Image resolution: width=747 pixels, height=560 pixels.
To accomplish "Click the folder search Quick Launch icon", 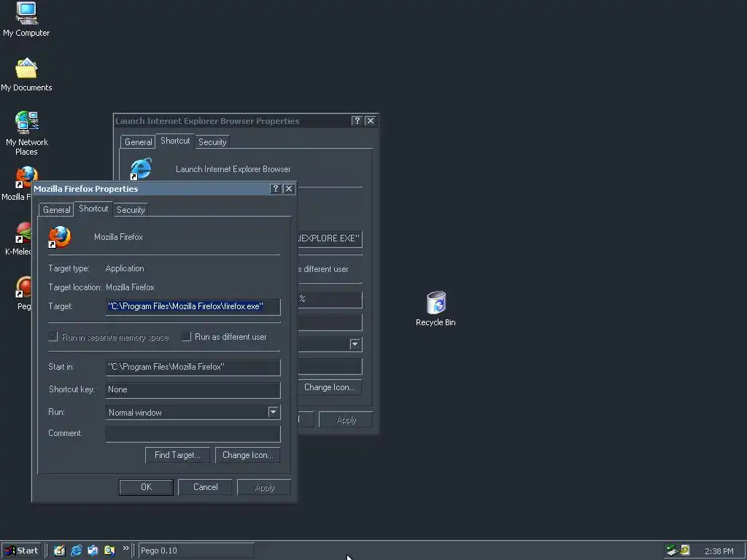I will click(109, 551).
